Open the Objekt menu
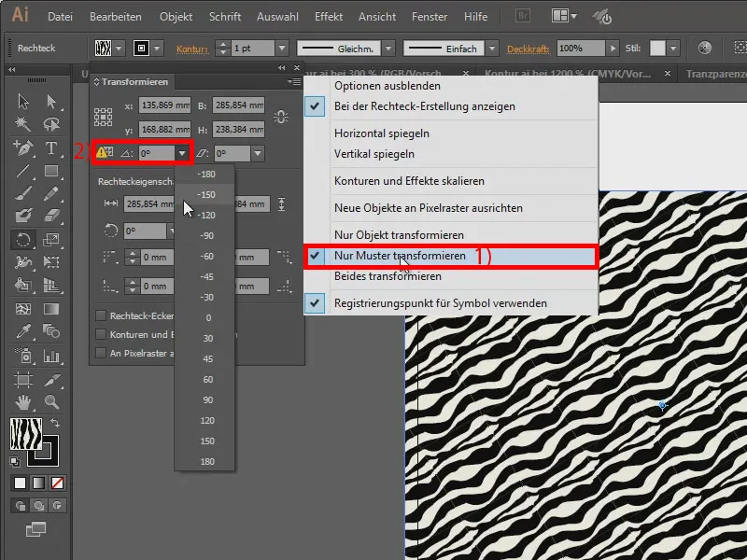The image size is (747, 560). coord(176,17)
